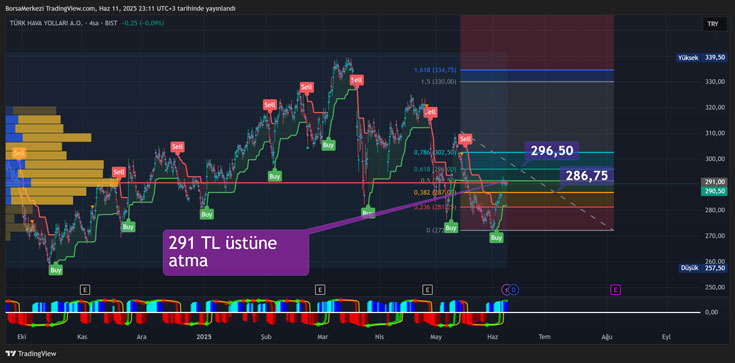Click the '291 TL üstüne atma' note
735x363 pixels.
[x=236, y=252]
